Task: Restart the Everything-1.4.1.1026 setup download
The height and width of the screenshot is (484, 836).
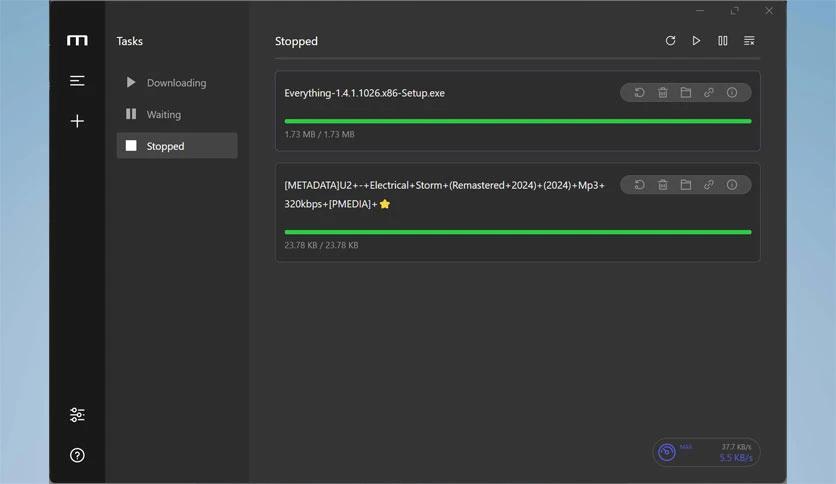Action: (x=639, y=93)
